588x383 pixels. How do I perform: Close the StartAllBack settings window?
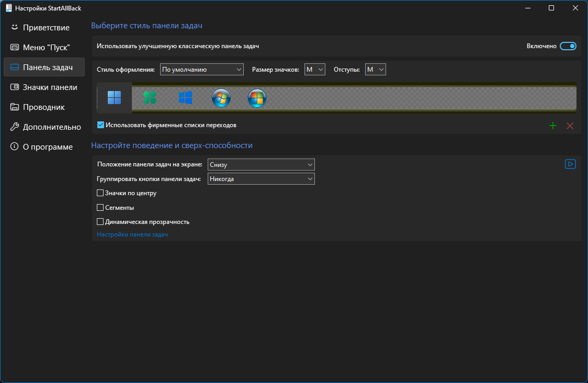click(575, 8)
